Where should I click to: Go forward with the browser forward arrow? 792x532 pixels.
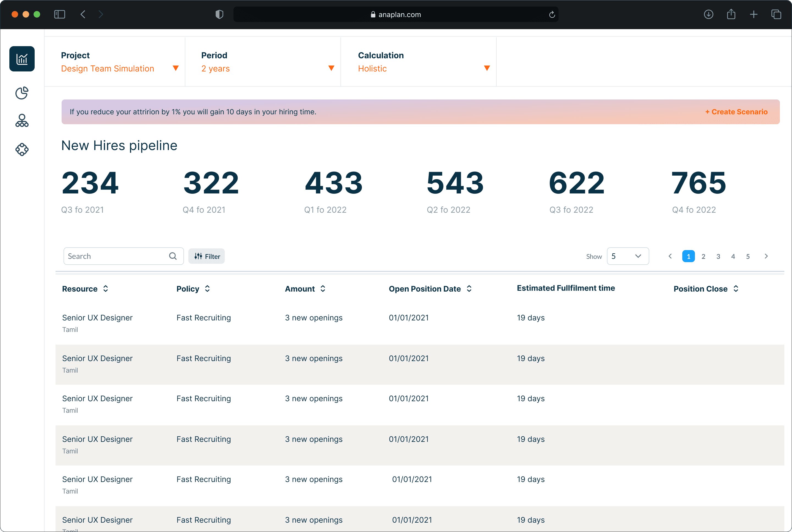pos(100,14)
